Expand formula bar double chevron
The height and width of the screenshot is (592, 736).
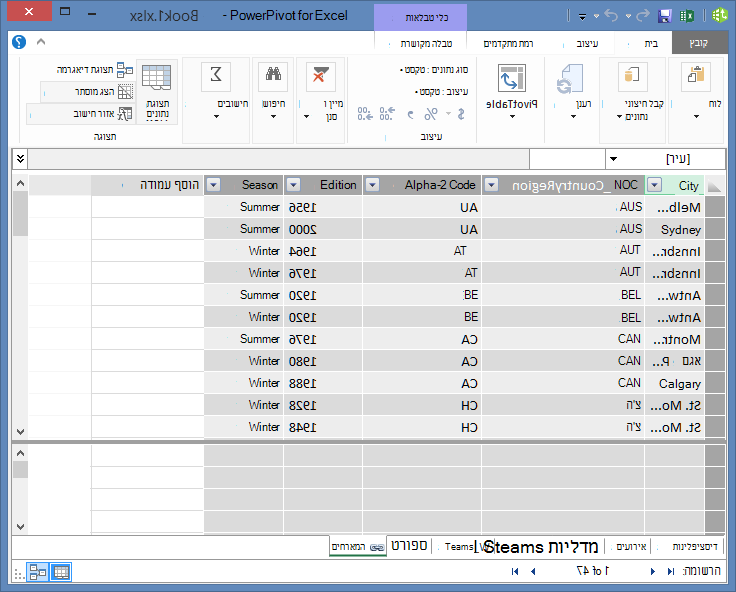pos(20,159)
